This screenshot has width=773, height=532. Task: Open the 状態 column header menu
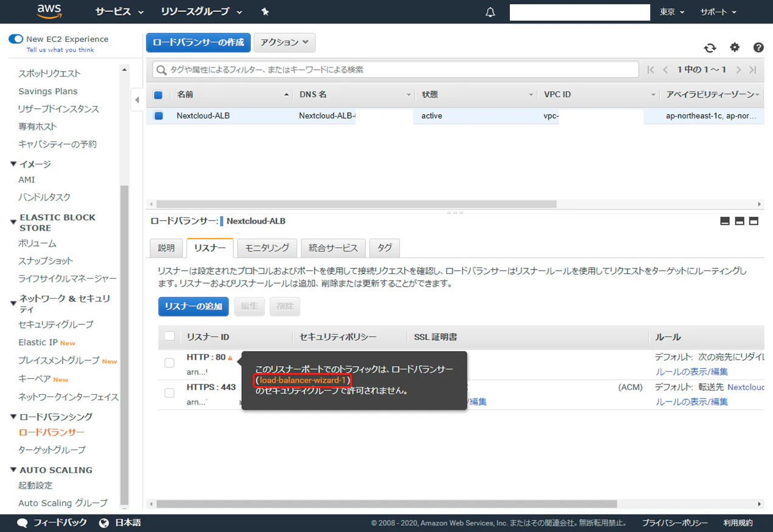click(532, 95)
